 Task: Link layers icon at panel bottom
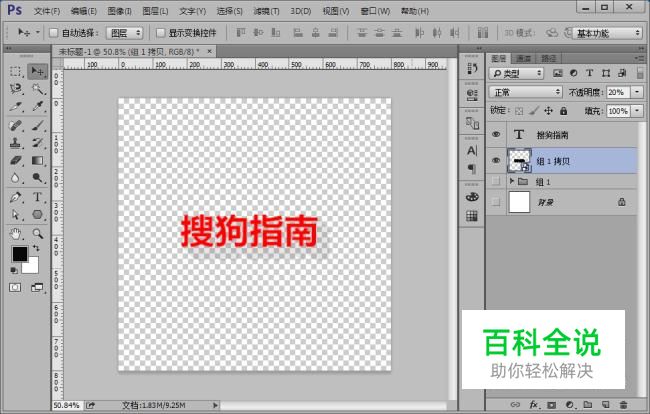515,404
